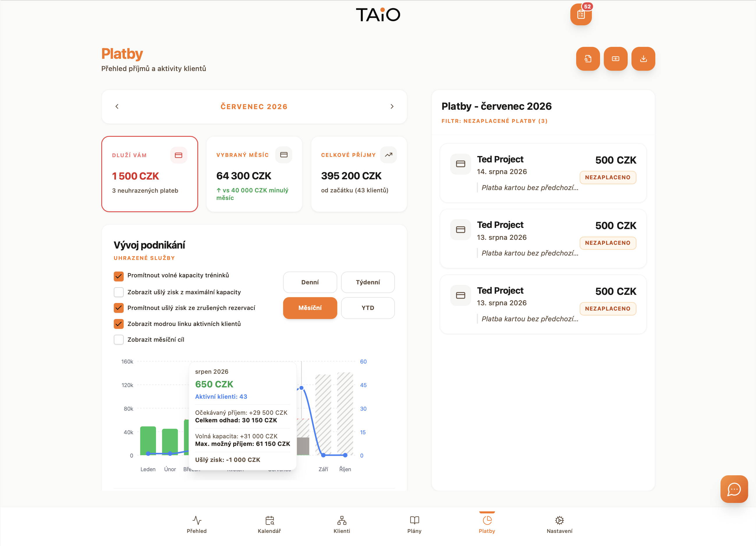This screenshot has height=546, width=756.
Task: Click the Aktivní klienti: 43 tooltip text
Action: point(221,396)
